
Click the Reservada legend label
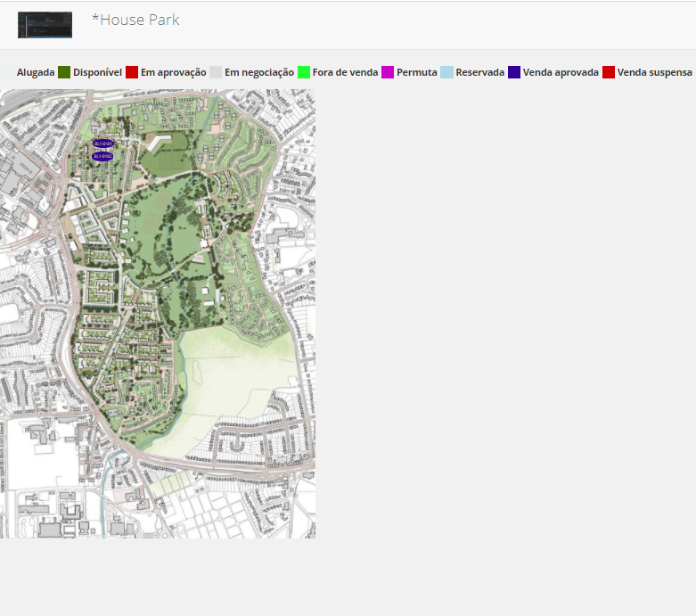(480, 72)
